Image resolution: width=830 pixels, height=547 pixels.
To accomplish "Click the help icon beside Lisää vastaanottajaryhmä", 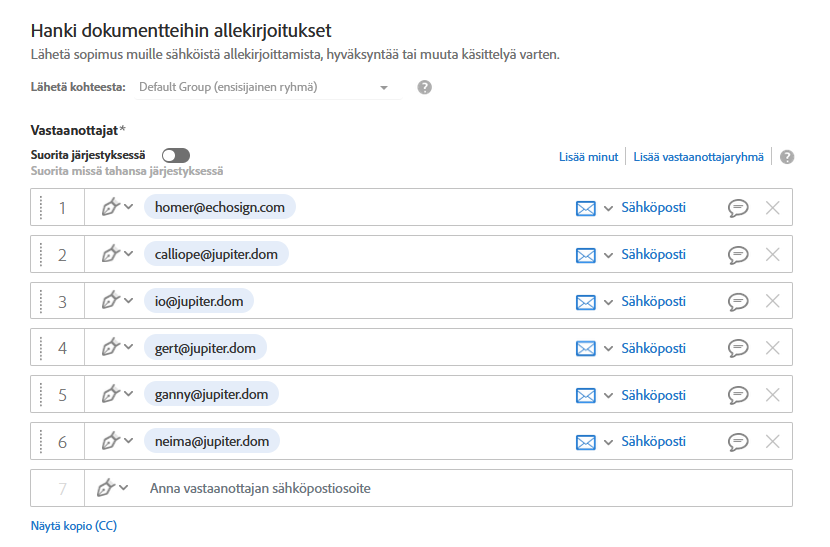I will coord(787,157).
